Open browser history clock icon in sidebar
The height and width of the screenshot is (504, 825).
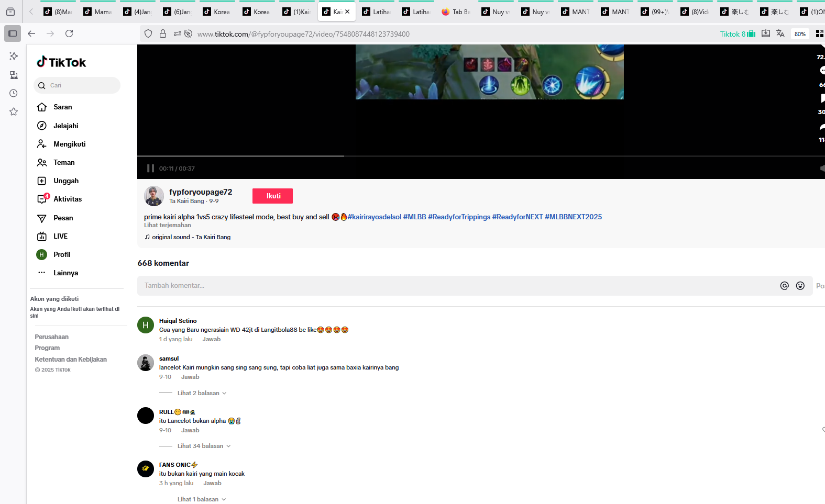coord(14,93)
